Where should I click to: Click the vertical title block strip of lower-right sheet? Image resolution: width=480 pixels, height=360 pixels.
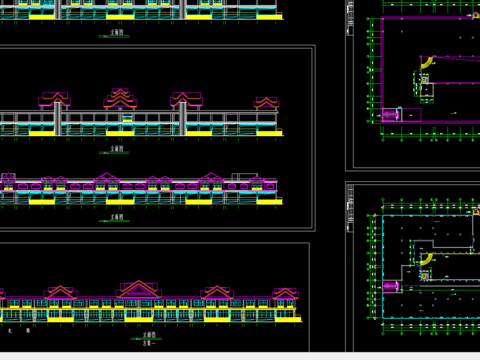tap(350, 208)
